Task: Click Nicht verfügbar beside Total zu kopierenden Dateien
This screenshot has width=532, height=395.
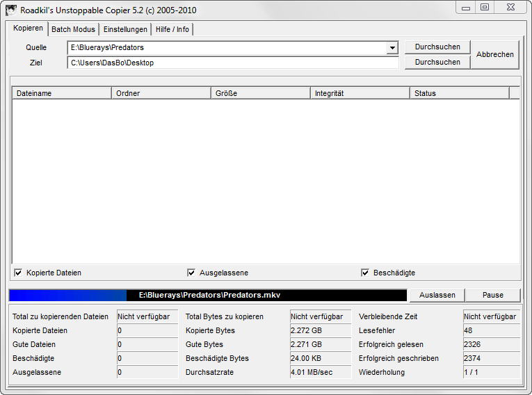Action: 147,316
